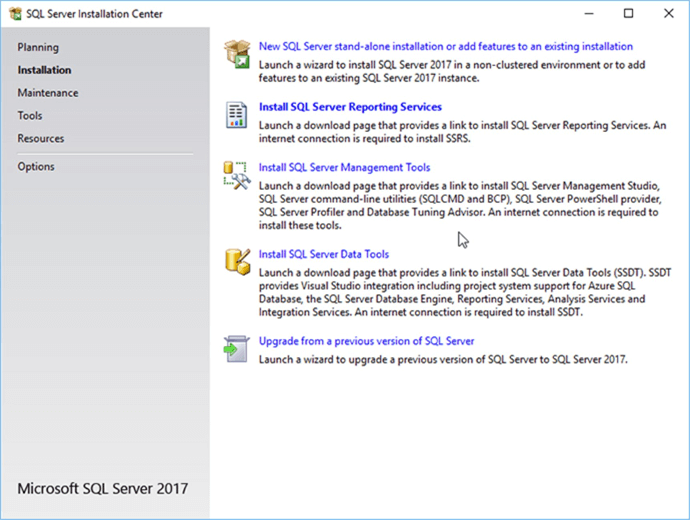
Task: Click text 'features to an existing SQL Server 2017 instance.'
Action: pyautogui.click(x=369, y=78)
